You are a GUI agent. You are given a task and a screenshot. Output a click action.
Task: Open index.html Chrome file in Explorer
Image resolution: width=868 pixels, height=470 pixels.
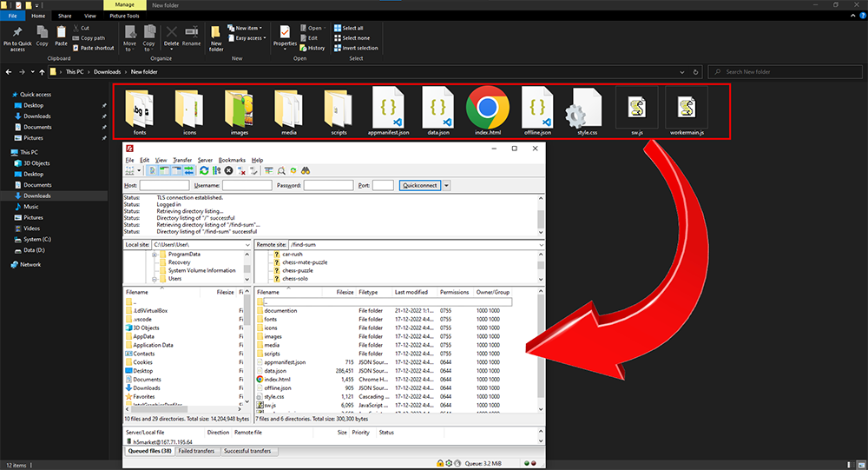click(x=487, y=110)
